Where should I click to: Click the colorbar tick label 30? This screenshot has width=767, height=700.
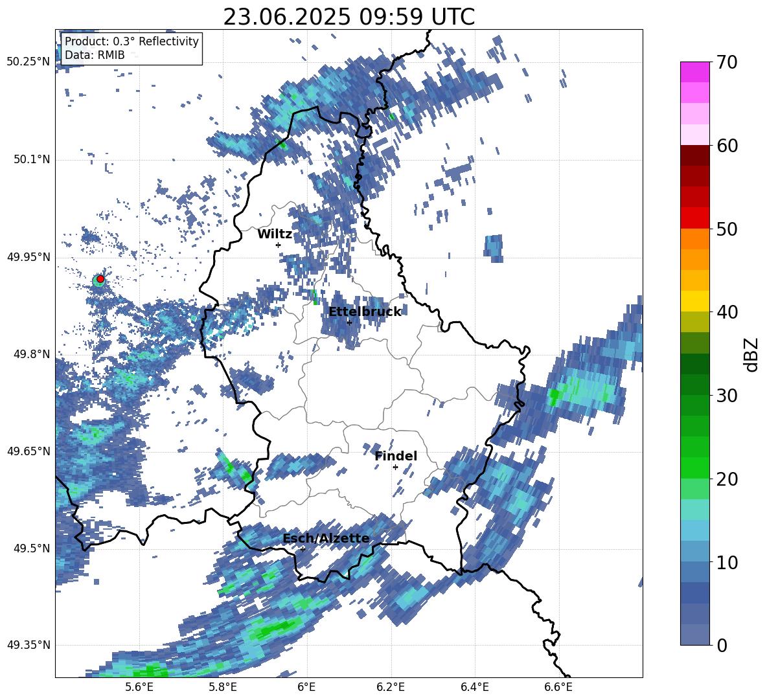727,396
